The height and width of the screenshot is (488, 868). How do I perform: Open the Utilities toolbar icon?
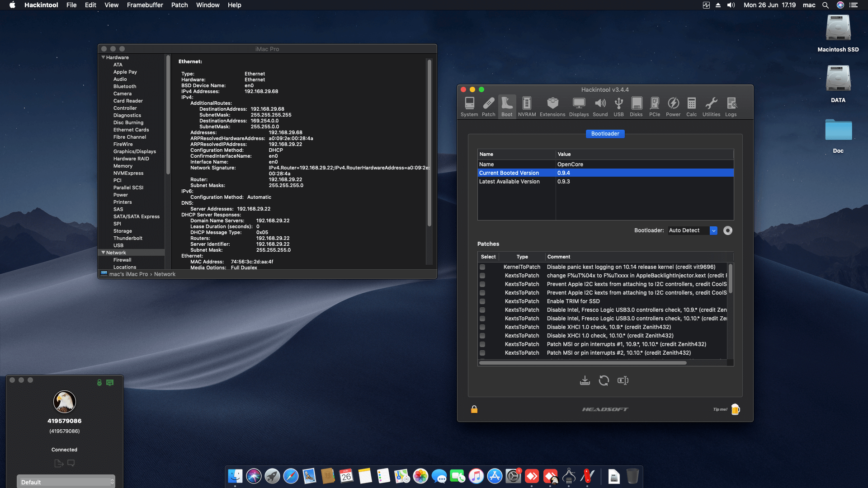click(x=711, y=107)
